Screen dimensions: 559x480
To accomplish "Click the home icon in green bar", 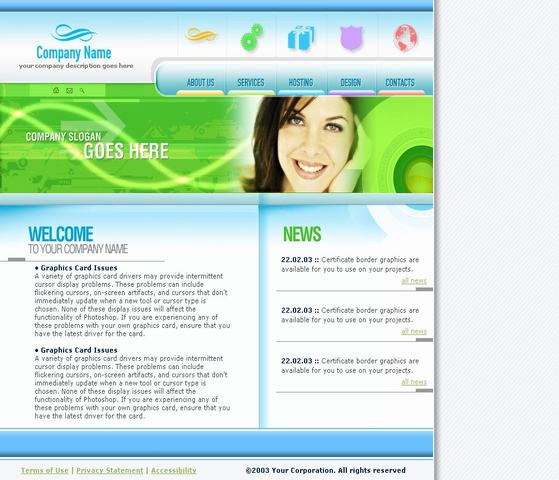I will pyautogui.click(x=56, y=90).
